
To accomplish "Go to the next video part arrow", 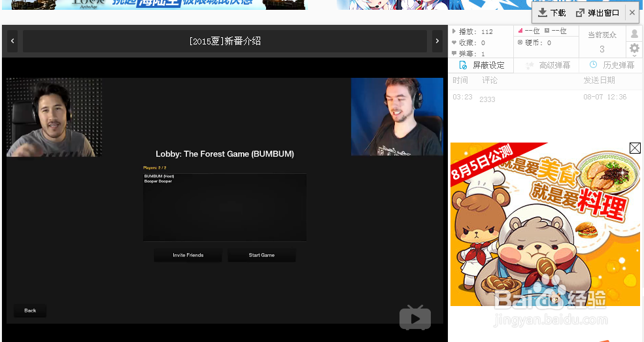I will tap(437, 41).
